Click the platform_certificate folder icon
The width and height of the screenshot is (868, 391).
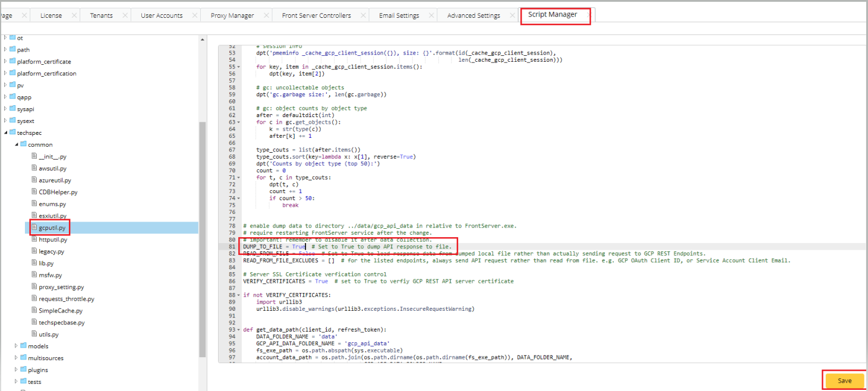12,61
